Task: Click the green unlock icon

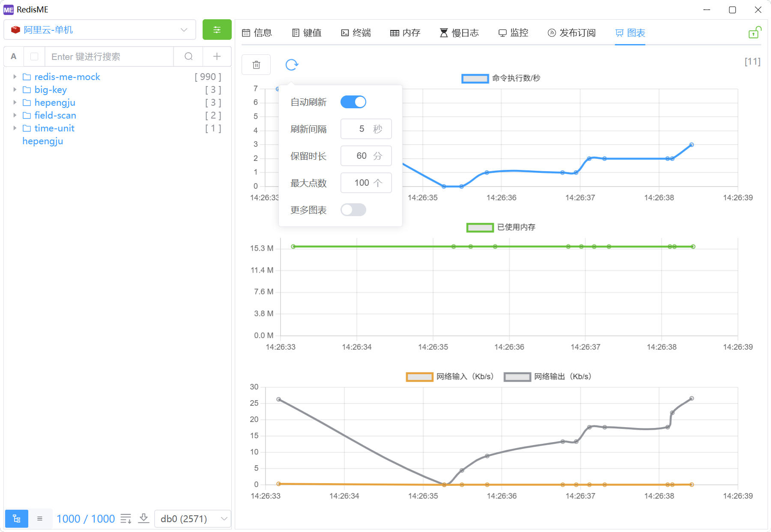Action: tap(754, 33)
